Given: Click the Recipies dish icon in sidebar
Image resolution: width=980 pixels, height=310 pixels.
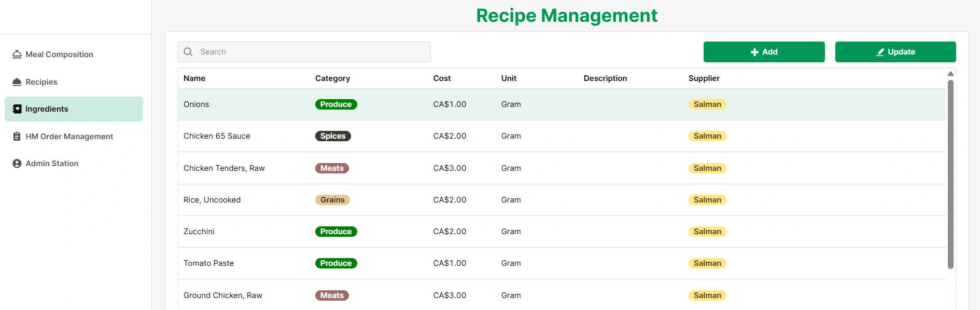Looking at the screenshot, I should point(17,82).
